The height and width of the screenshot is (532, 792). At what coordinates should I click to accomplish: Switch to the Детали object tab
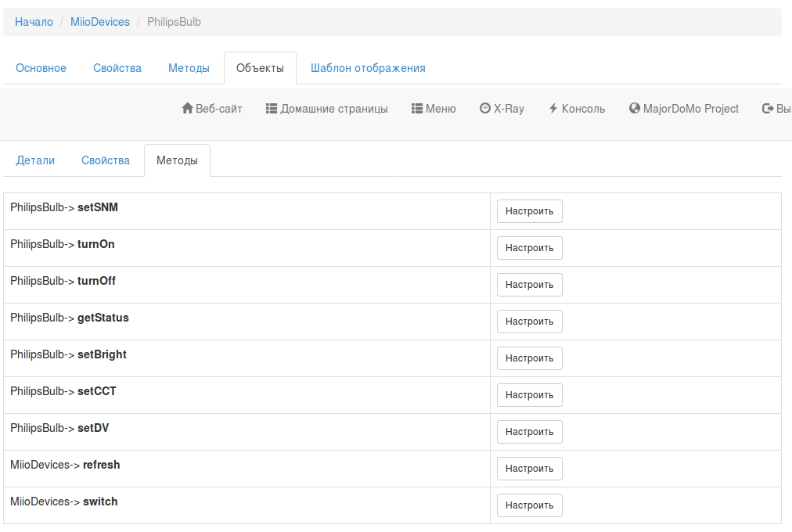(35, 160)
